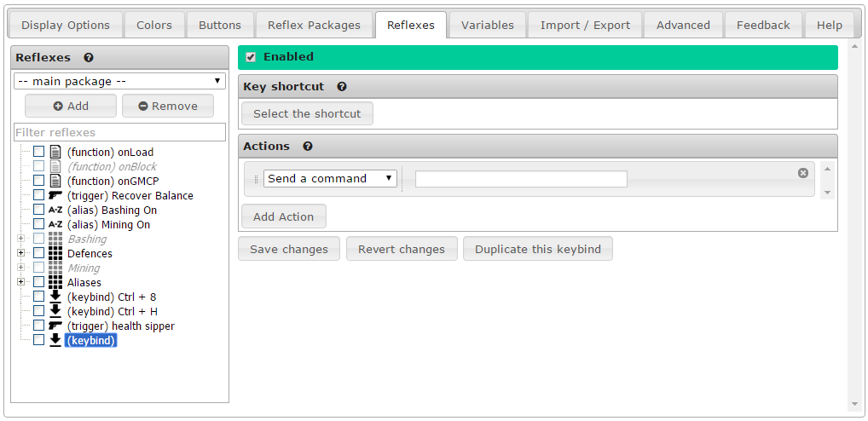Toggle the Enabled checkbox
Viewport: 868px width, 421px height.
click(x=251, y=57)
